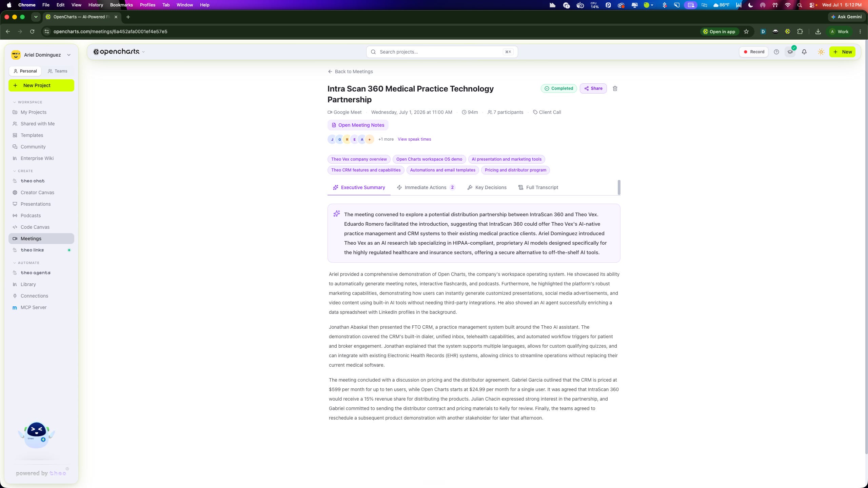
Task: Open the help question mark icon
Action: (776, 52)
